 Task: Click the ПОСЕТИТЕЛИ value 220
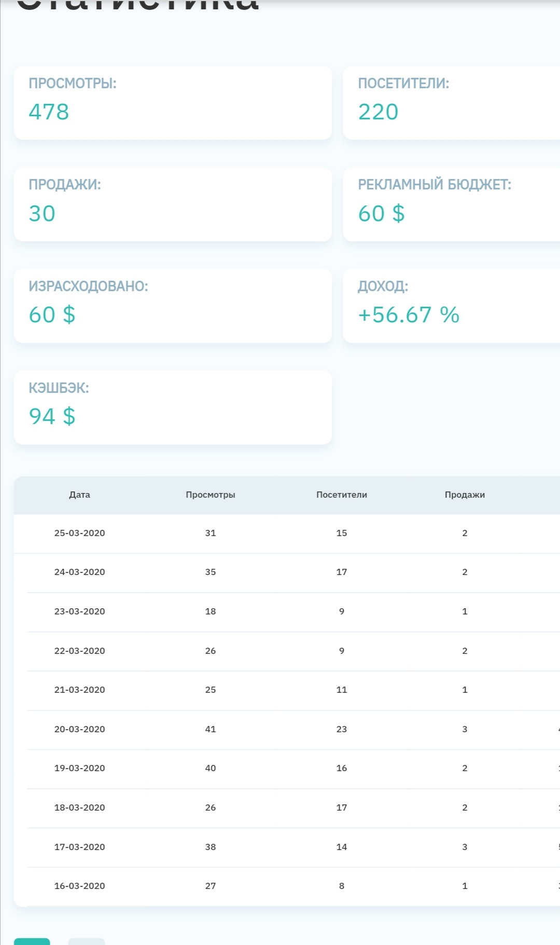[x=378, y=112]
